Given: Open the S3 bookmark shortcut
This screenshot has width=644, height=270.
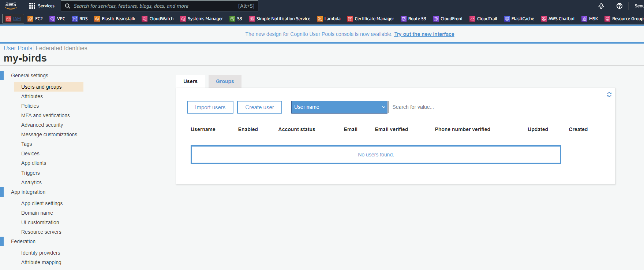Looking at the screenshot, I should (236, 19).
